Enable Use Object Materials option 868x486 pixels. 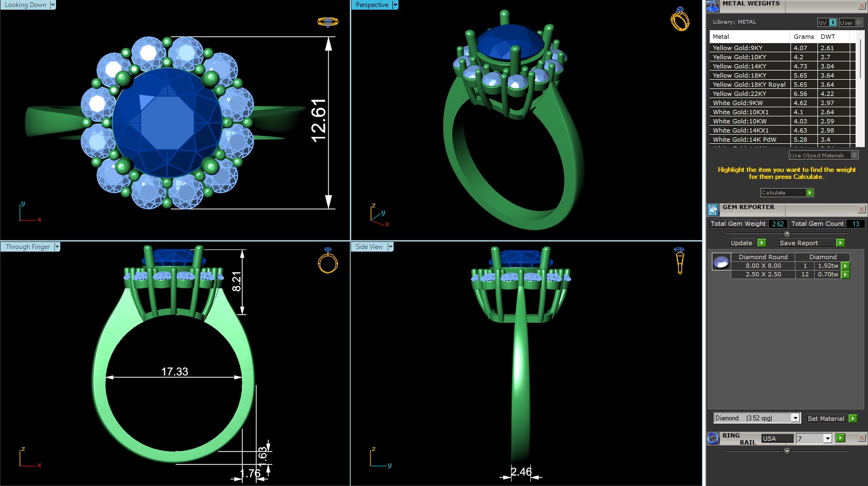(823, 155)
